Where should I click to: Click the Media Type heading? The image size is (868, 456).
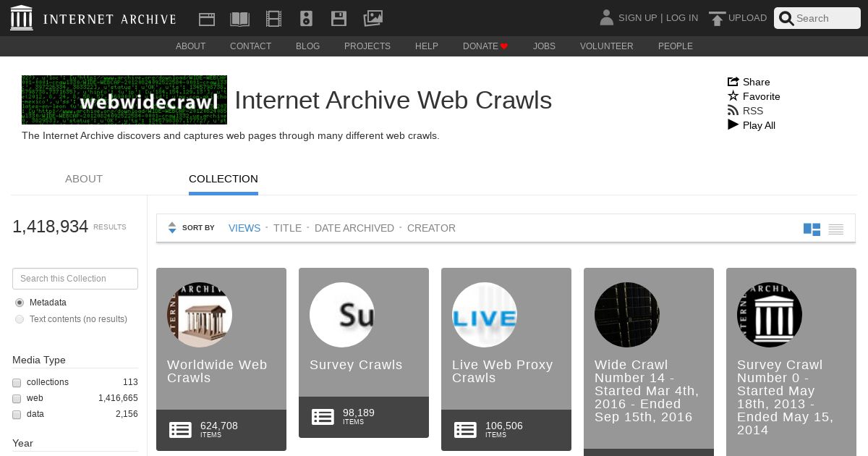(39, 360)
